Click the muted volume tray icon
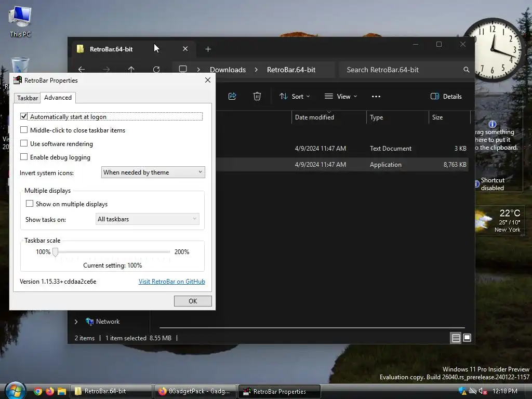Viewport: 532px width, 399px height. point(483,391)
